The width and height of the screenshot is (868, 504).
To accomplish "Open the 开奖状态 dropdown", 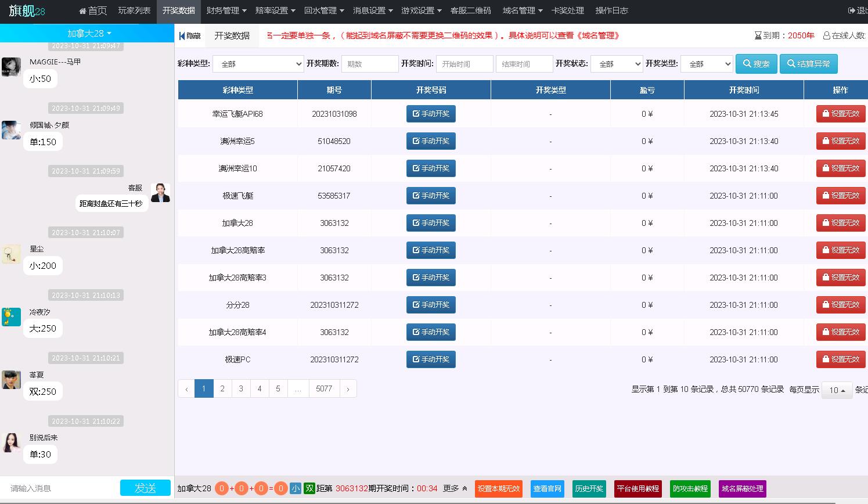I will pyautogui.click(x=616, y=64).
